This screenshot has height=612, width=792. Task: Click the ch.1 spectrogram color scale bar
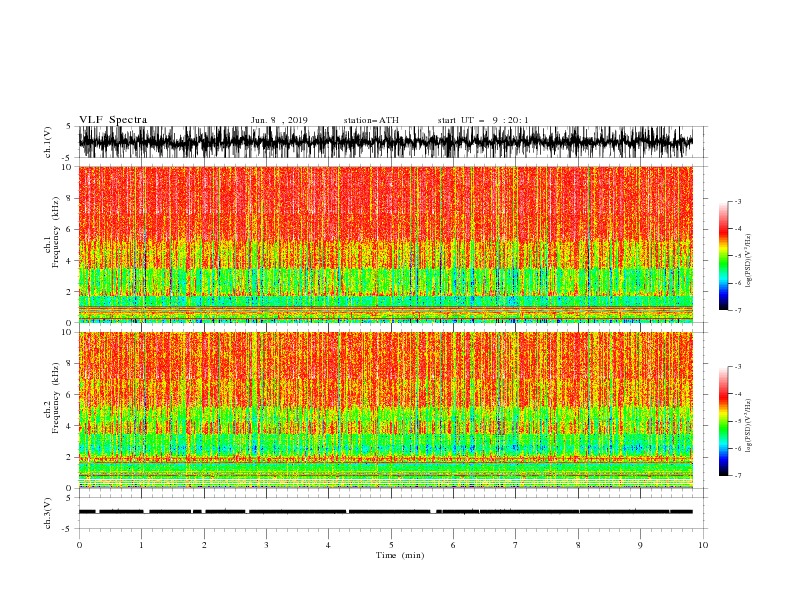[x=723, y=256]
